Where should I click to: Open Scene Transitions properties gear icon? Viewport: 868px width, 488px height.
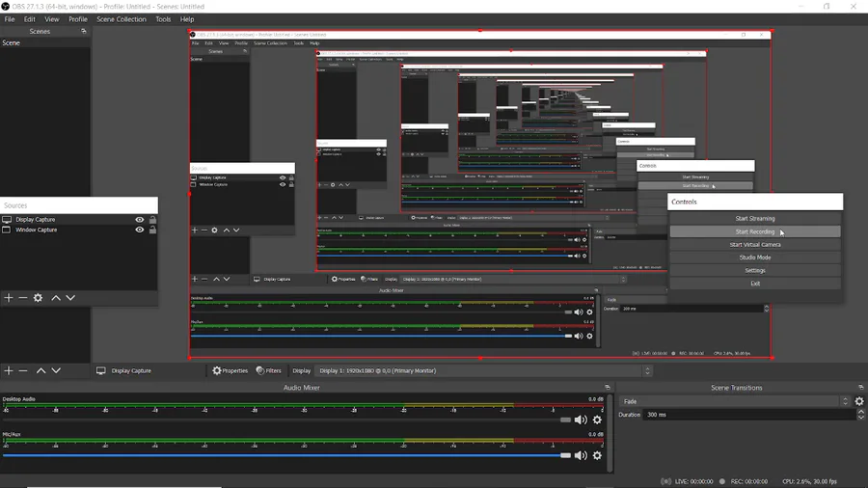coord(859,402)
